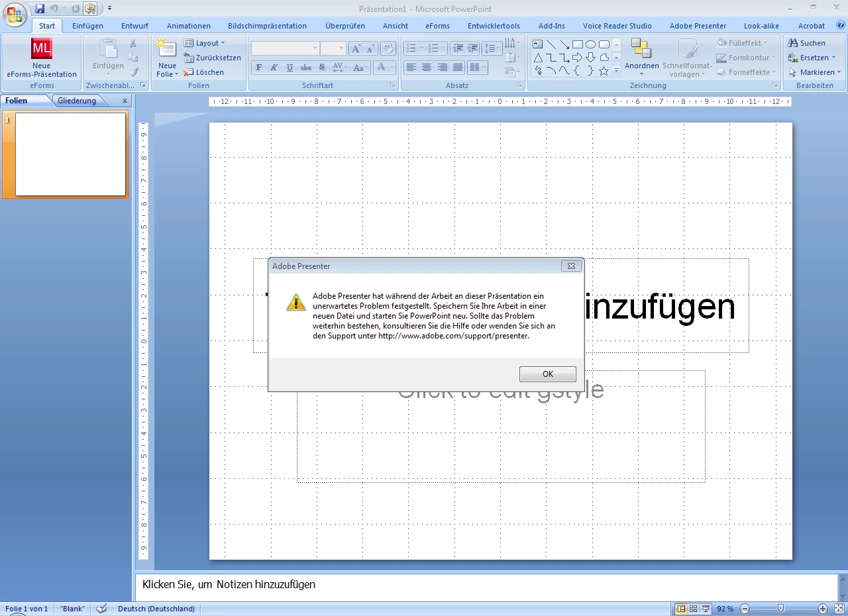848x616 pixels.
Task: Toggle align text left
Action: point(411,68)
